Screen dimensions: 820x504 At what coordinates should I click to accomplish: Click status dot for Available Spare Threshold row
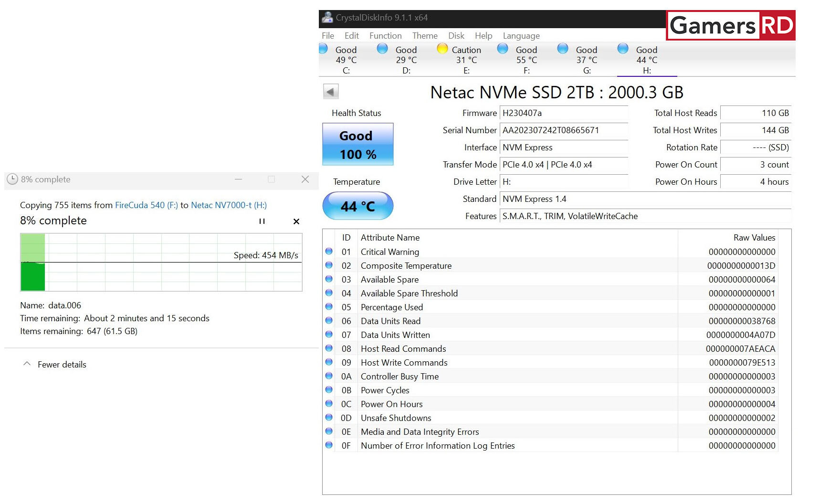pyautogui.click(x=329, y=293)
